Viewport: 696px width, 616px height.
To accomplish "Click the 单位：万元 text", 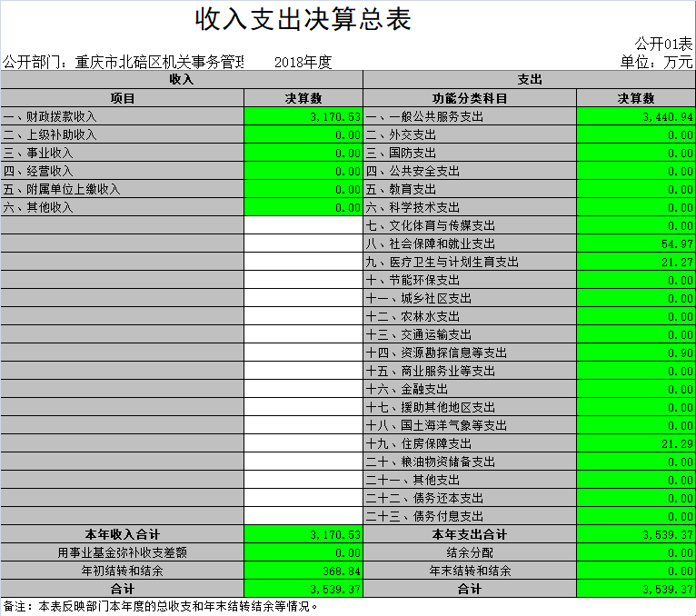I will [656, 62].
